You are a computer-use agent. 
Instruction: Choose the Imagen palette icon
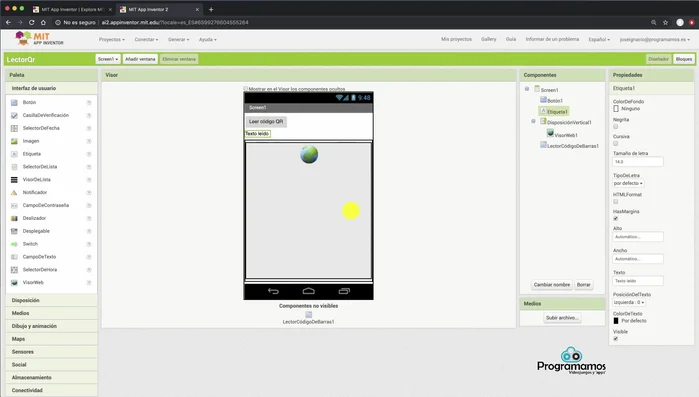14,141
